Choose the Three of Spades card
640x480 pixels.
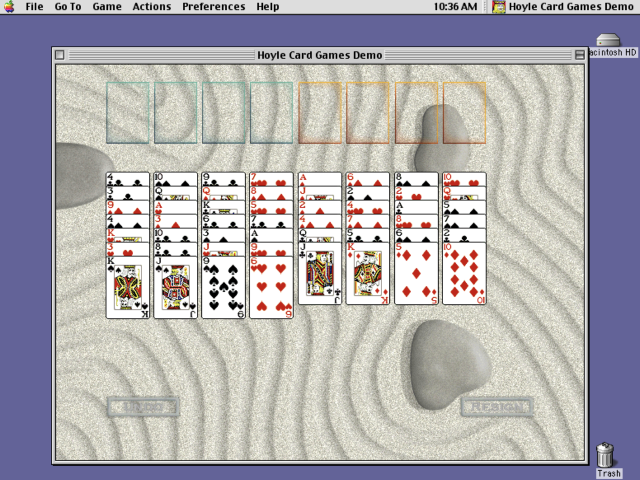[x=224, y=236]
